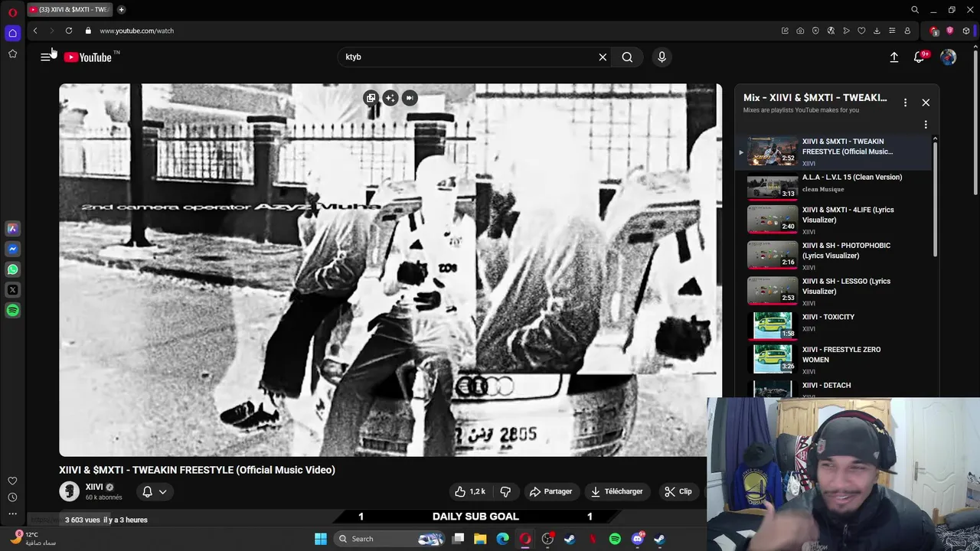Close the Mix playlist panel
Screen dimensions: 980x551
926,103
